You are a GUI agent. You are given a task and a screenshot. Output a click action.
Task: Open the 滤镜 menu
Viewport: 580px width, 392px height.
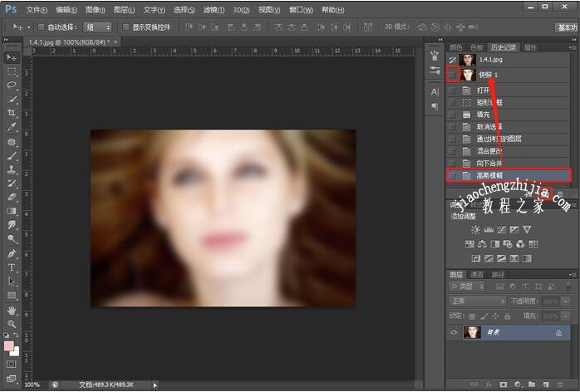[x=214, y=9]
